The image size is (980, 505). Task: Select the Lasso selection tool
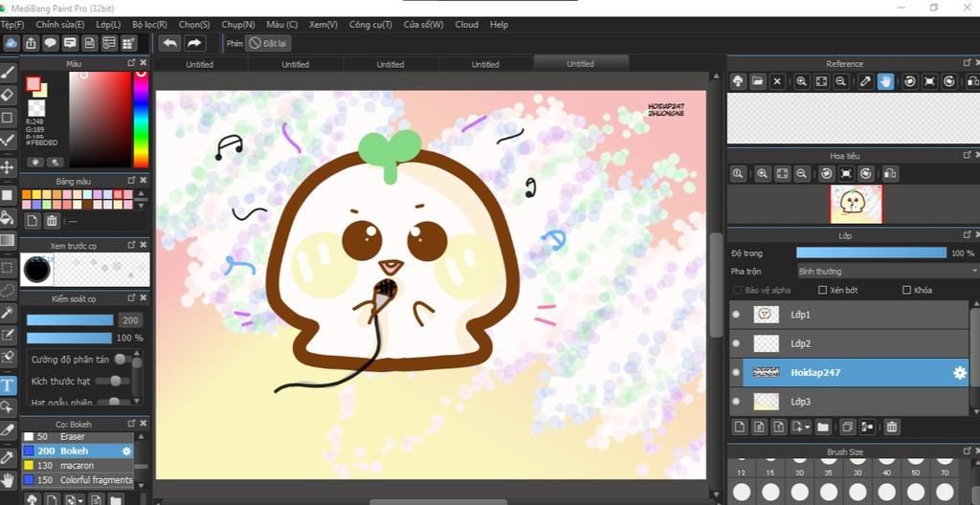pos(7,290)
